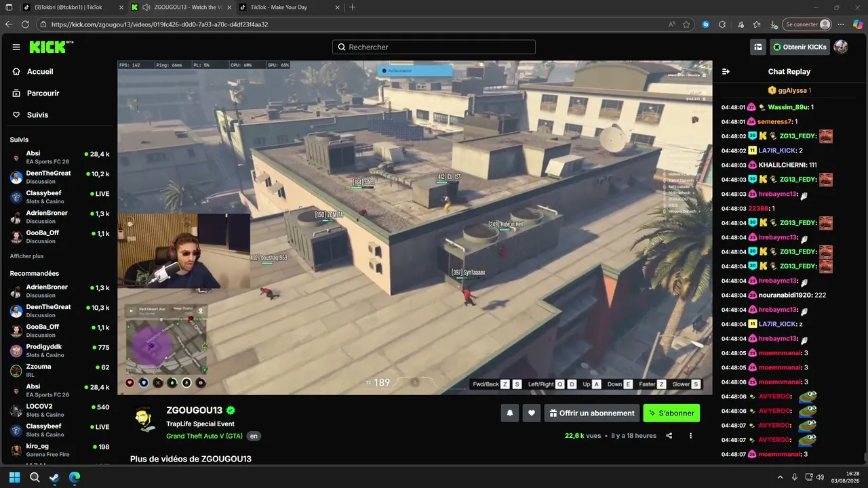Open kiro_og channel in sidebar
Screen dimensions: 868x488
(59, 450)
